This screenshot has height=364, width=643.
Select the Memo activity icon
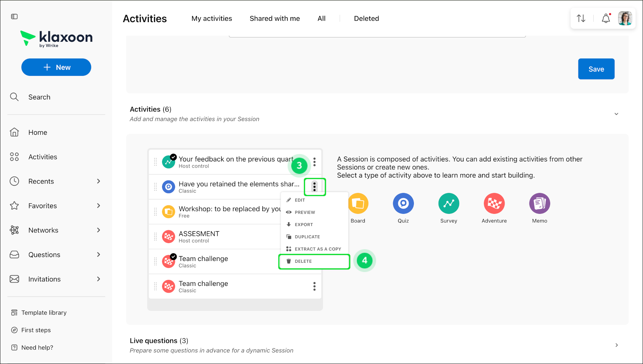tap(540, 204)
